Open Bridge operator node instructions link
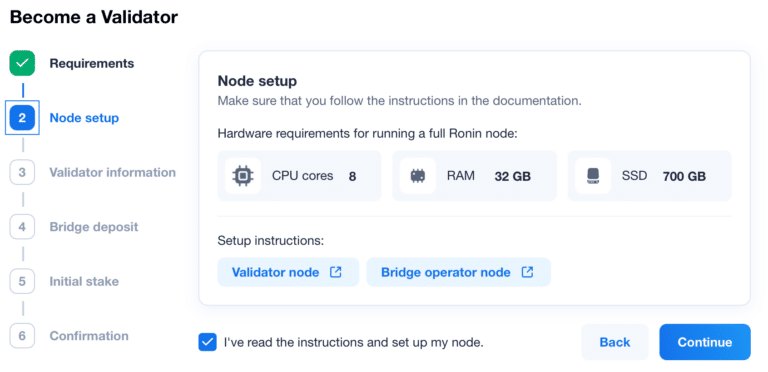The image size is (768, 372). 458,272
